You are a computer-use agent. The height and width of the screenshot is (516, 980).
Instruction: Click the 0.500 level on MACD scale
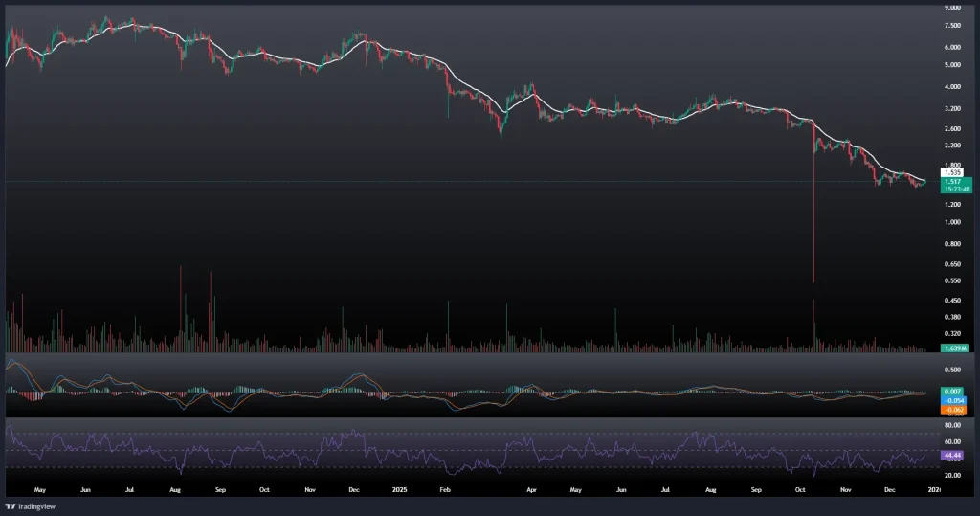(952, 370)
